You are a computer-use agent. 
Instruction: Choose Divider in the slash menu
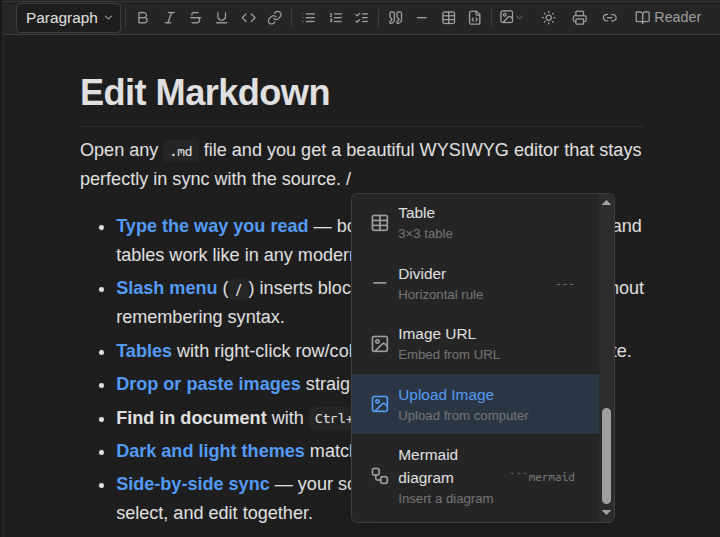tap(476, 283)
